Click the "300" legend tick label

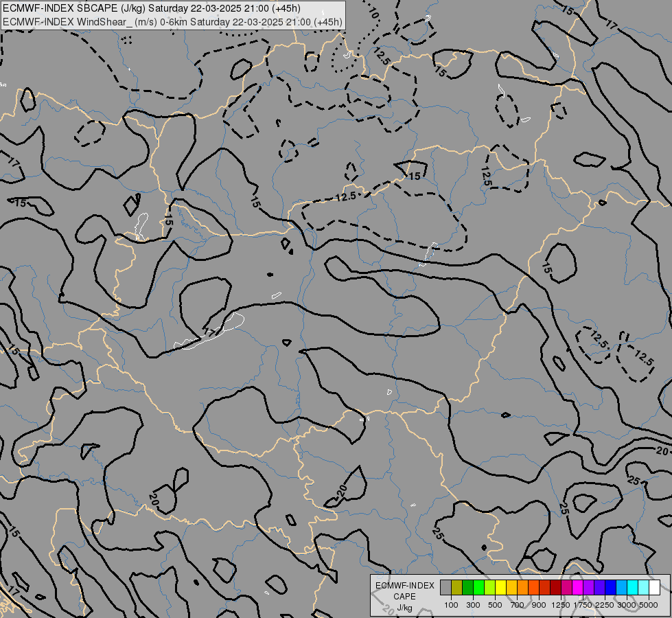(x=473, y=605)
